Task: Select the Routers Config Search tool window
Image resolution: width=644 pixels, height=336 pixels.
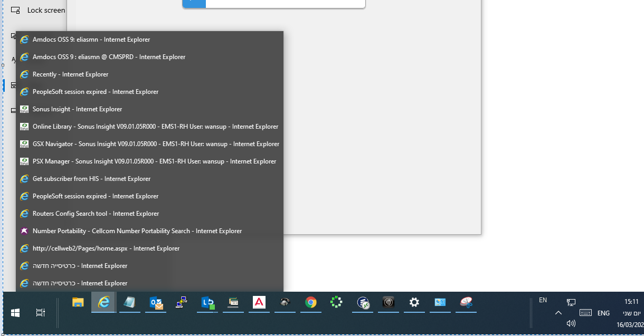Action: (96, 214)
